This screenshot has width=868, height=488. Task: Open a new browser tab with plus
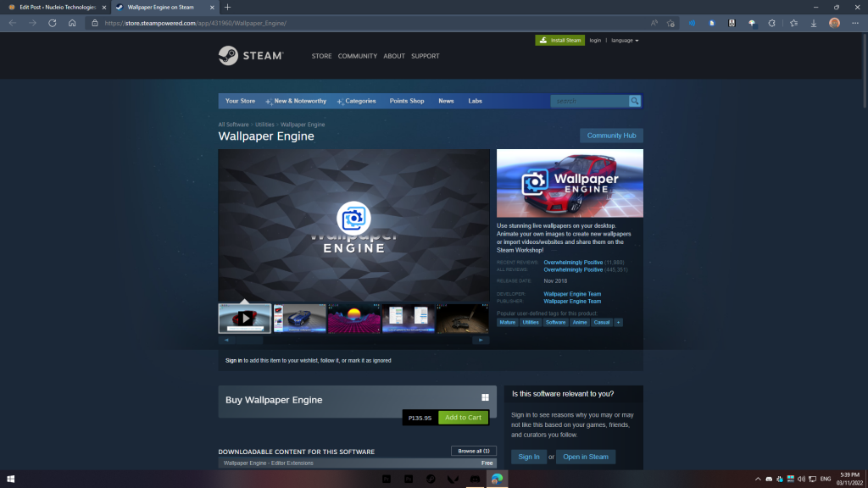pyautogui.click(x=227, y=7)
